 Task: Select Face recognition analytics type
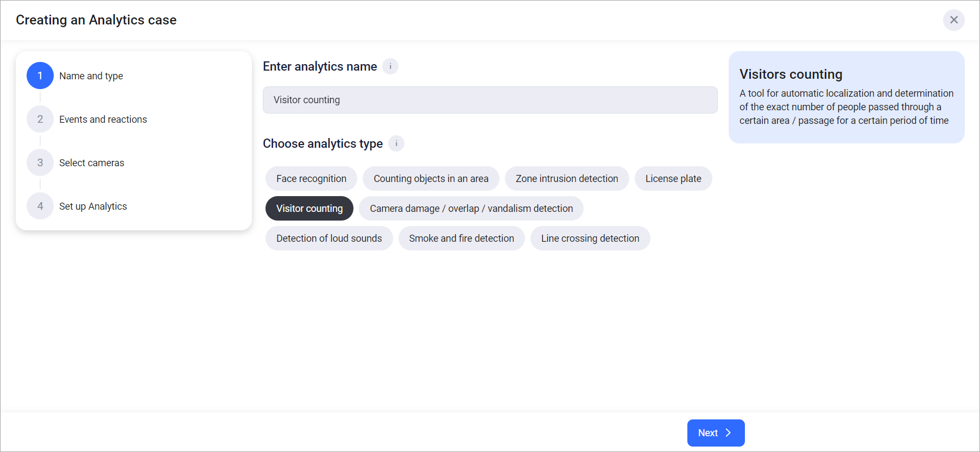(x=311, y=179)
